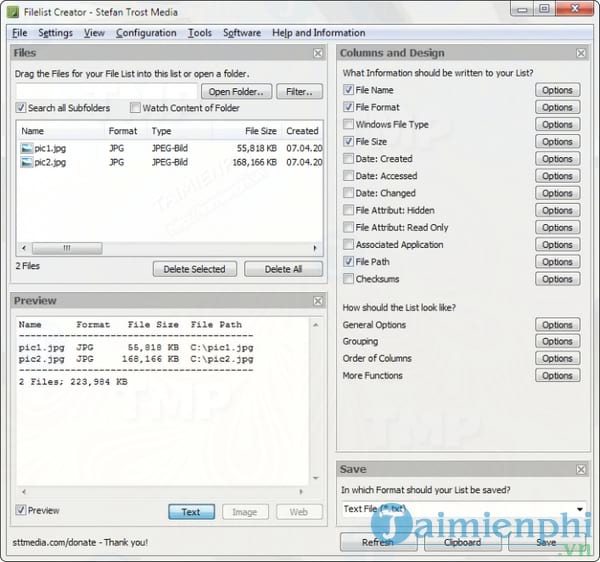Check File Attribut: Read Only
600x562 pixels.
click(348, 228)
